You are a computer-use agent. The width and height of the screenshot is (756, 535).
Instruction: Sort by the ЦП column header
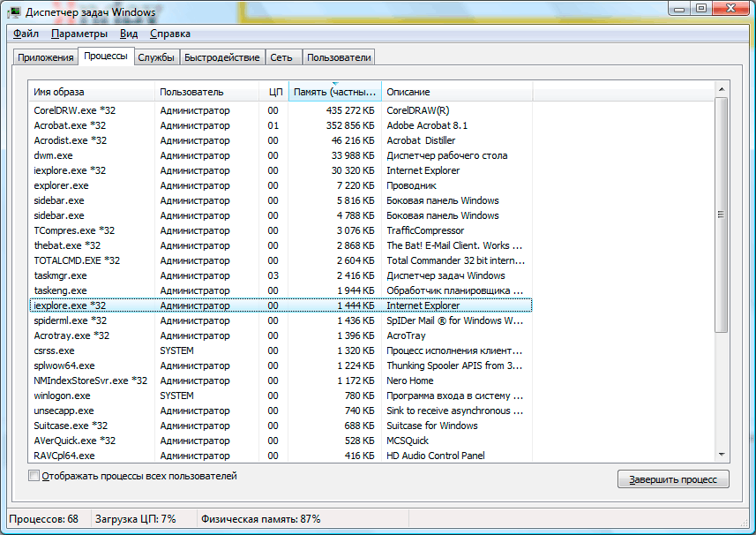[x=273, y=92]
